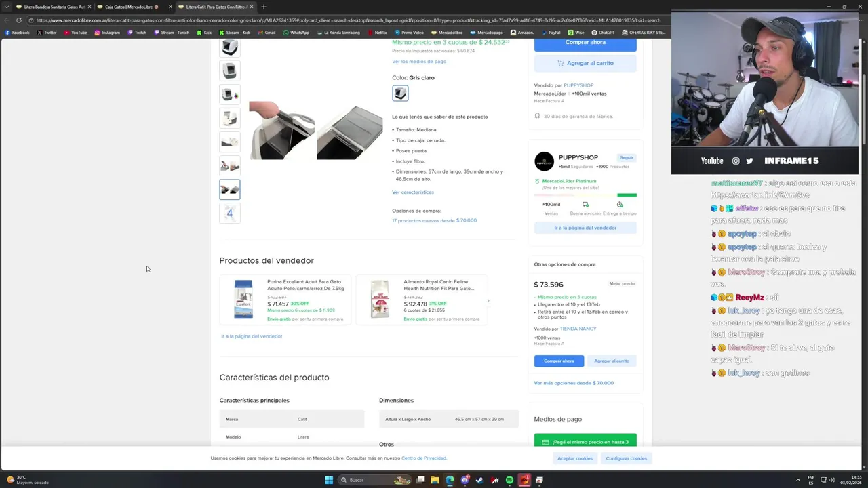
Task: Click the top Comprar ahora button
Action: pos(585,42)
